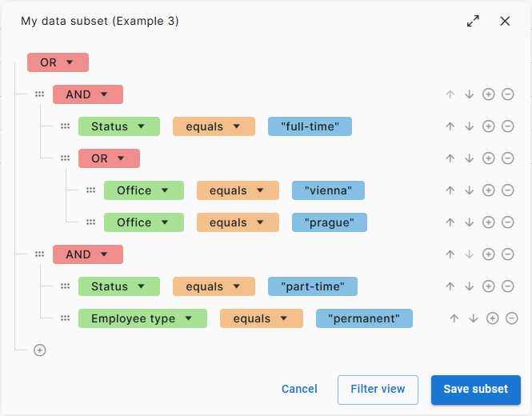Image resolution: width=532 pixels, height=416 pixels.
Task: Open equals operator for "prague" rule
Action: (x=238, y=222)
